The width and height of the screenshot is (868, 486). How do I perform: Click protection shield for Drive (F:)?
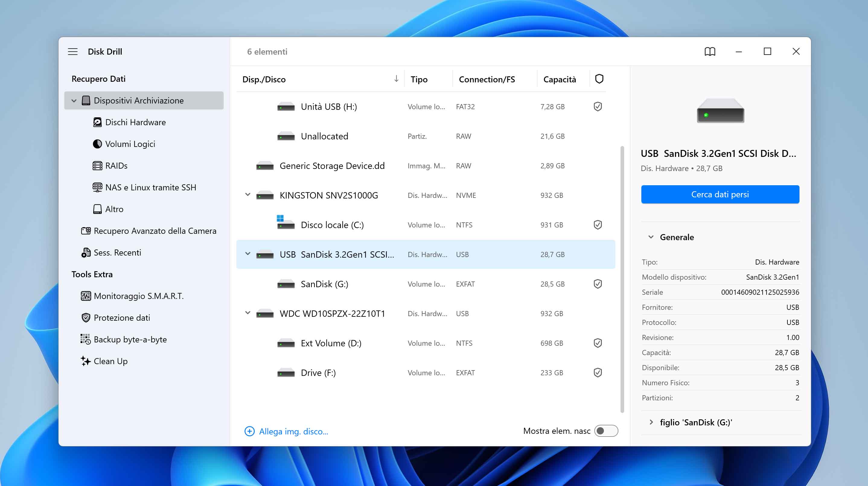click(597, 373)
